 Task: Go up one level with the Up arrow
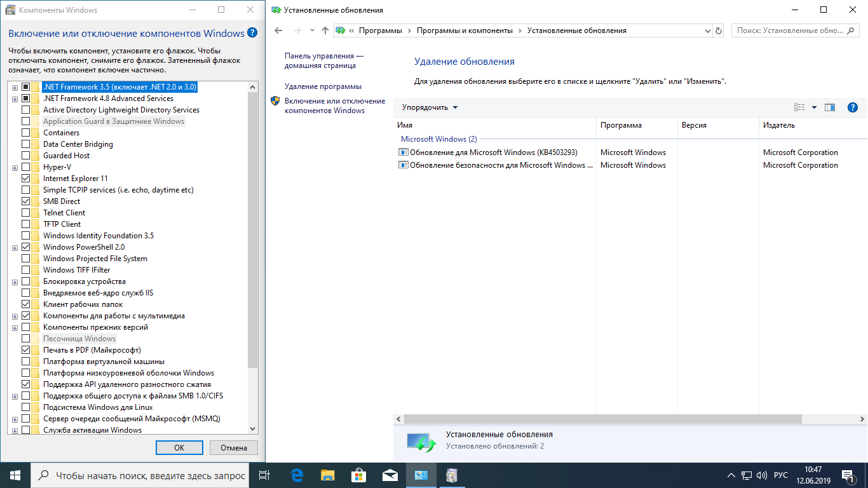point(325,30)
